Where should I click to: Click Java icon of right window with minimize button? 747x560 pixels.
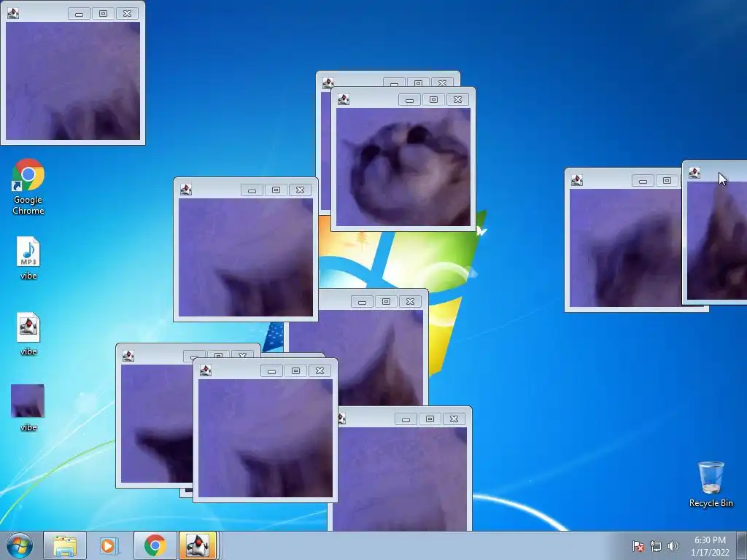(x=577, y=180)
